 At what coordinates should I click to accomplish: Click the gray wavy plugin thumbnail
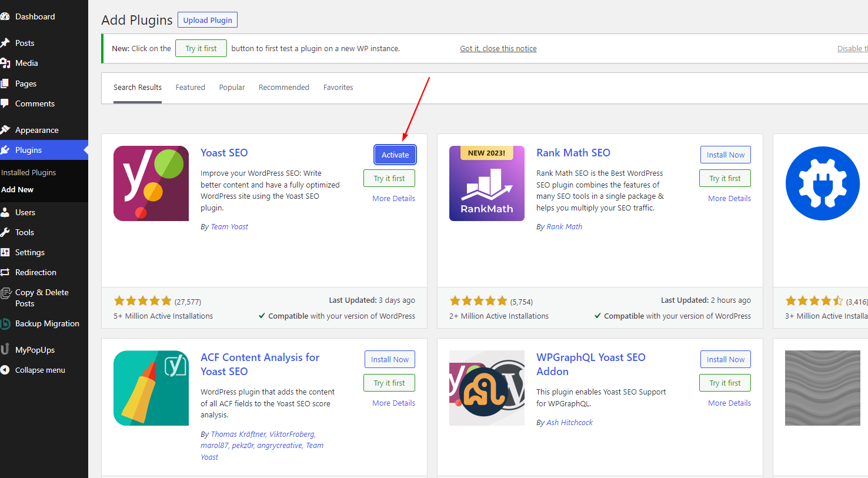pos(823,388)
